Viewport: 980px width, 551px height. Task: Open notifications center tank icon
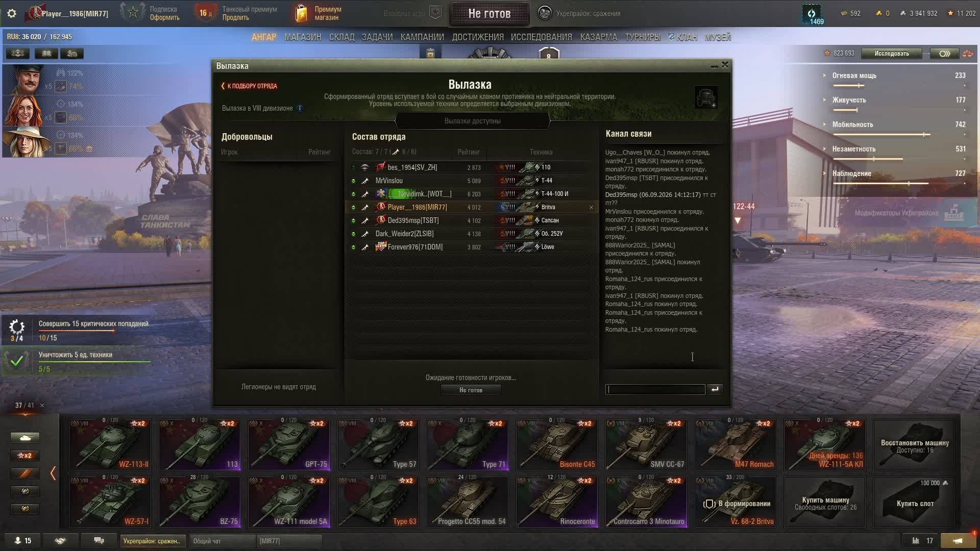pyautogui.click(x=958, y=541)
